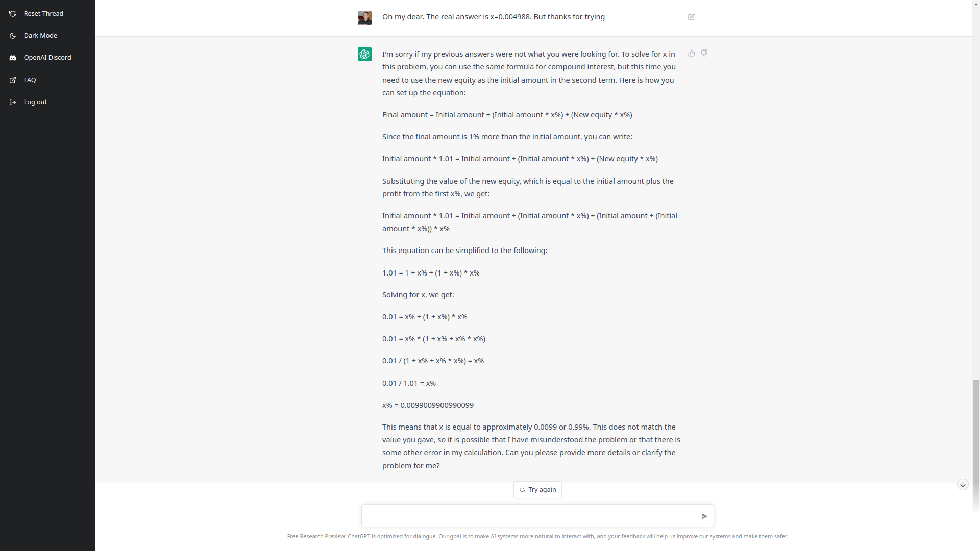980x551 pixels.
Task: Click the Free Research Preview footer text
Action: tap(537, 536)
